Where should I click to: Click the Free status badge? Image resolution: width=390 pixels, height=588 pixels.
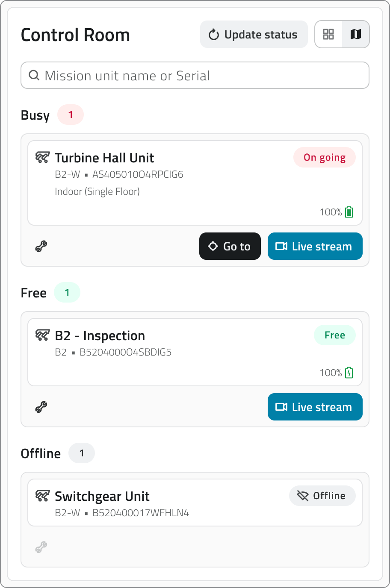(335, 335)
